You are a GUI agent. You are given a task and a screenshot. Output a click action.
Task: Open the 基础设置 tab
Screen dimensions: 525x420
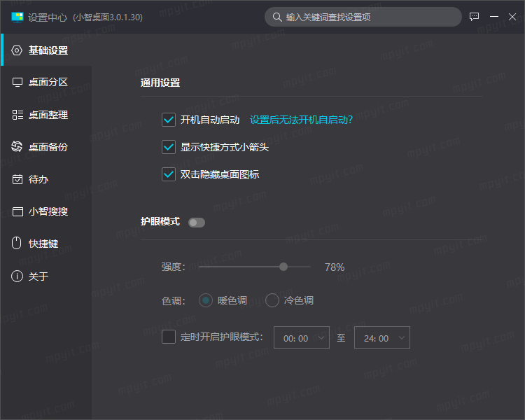click(46, 50)
